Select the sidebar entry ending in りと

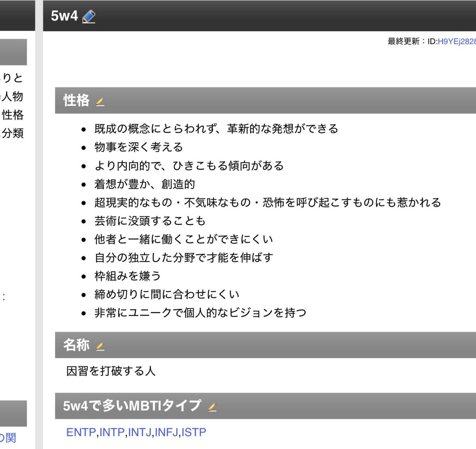[12, 78]
